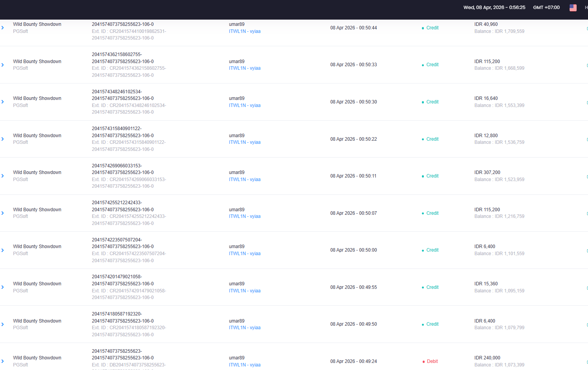Image resolution: width=588 pixels, height=370 pixels.
Task: Click the date Wed, 08 Apr, 2026 clock
Action: pyautogui.click(x=494, y=7)
